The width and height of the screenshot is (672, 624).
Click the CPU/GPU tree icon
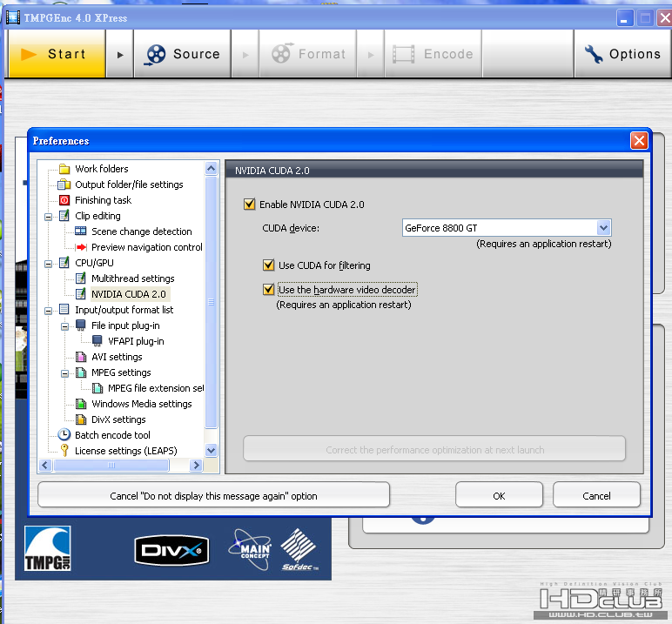[64, 263]
